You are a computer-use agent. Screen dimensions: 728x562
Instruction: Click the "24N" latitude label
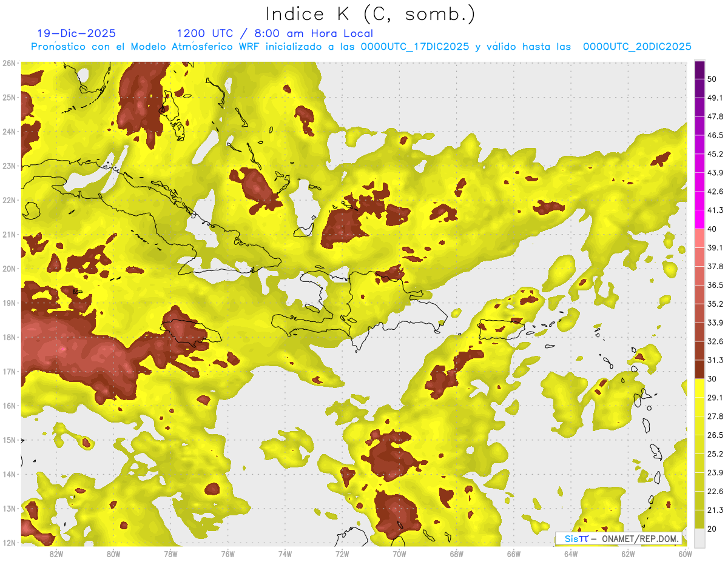click(x=8, y=132)
